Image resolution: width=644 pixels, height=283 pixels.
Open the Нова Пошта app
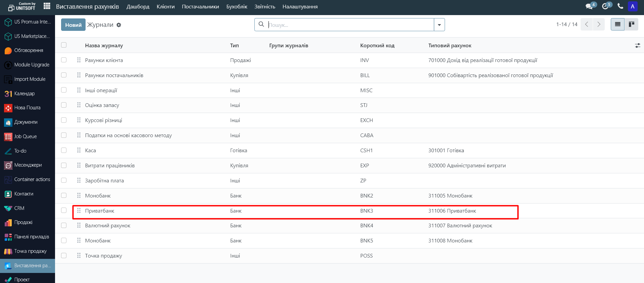point(27,108)
